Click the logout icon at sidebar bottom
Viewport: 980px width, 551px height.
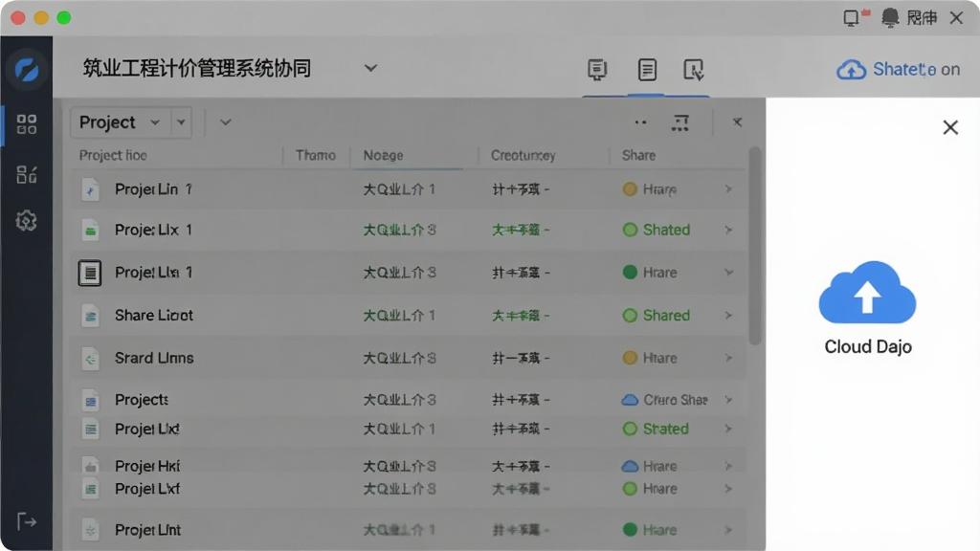26,521
